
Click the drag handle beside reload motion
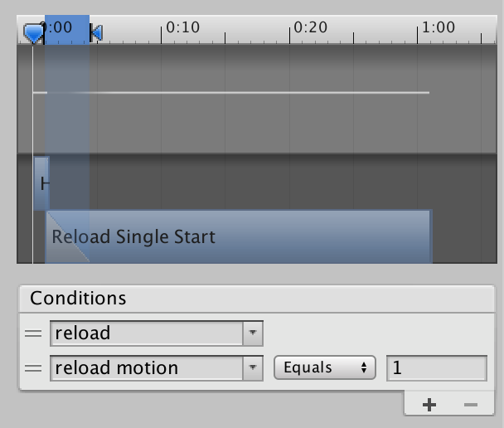(33, 367)
